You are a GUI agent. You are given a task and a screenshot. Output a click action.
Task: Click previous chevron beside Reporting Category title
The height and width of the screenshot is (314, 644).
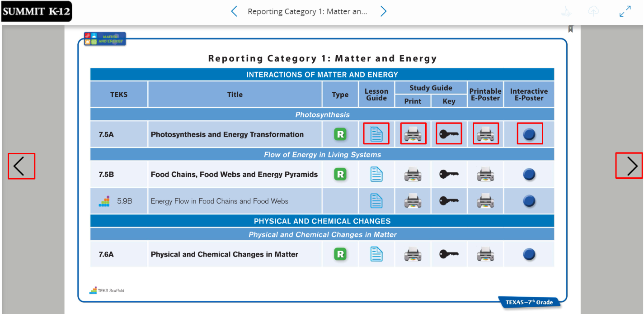coord(234,11)
